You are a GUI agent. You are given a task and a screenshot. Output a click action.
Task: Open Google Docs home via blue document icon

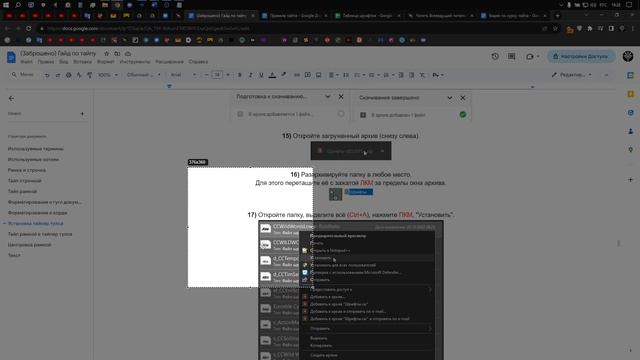(11, 57)
